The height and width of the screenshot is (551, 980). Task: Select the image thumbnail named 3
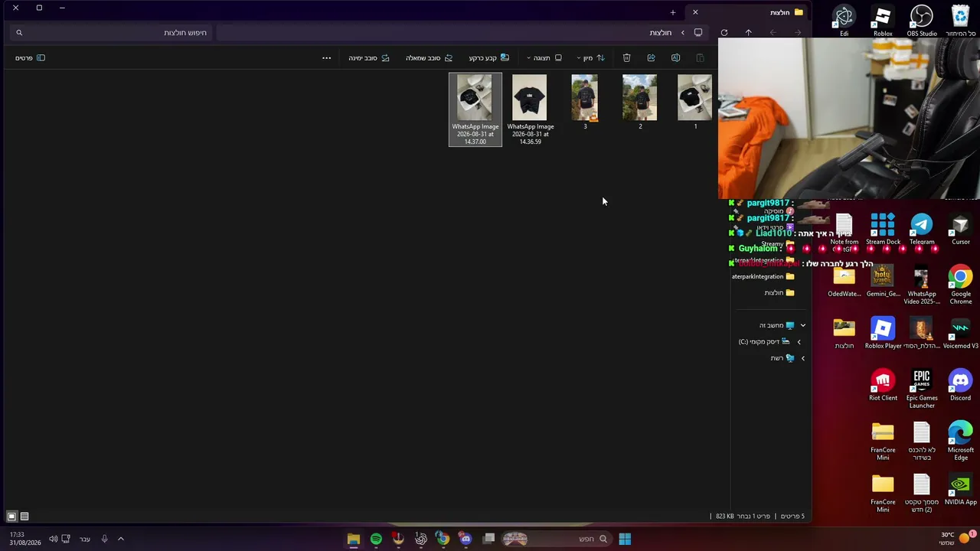click(x=585, y=102)
